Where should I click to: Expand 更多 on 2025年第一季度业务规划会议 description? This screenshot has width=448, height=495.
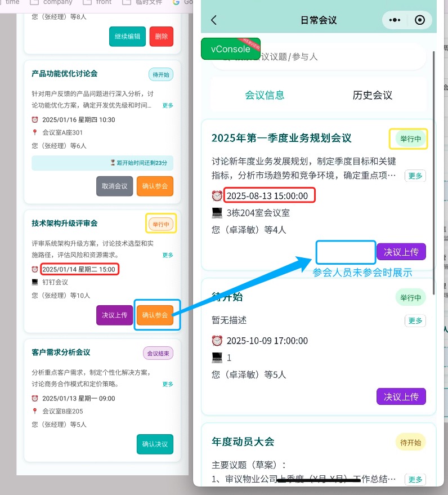(x=415, y=176)
